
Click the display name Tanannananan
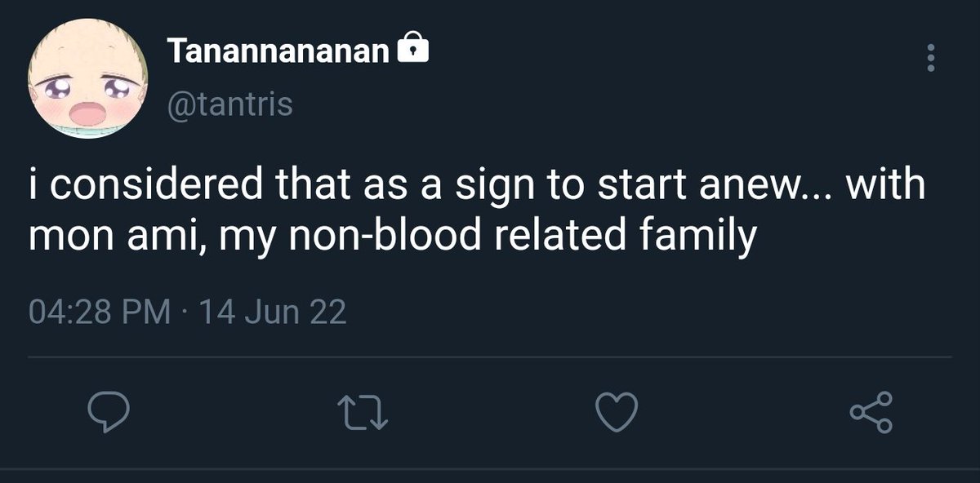coord(278,51)
